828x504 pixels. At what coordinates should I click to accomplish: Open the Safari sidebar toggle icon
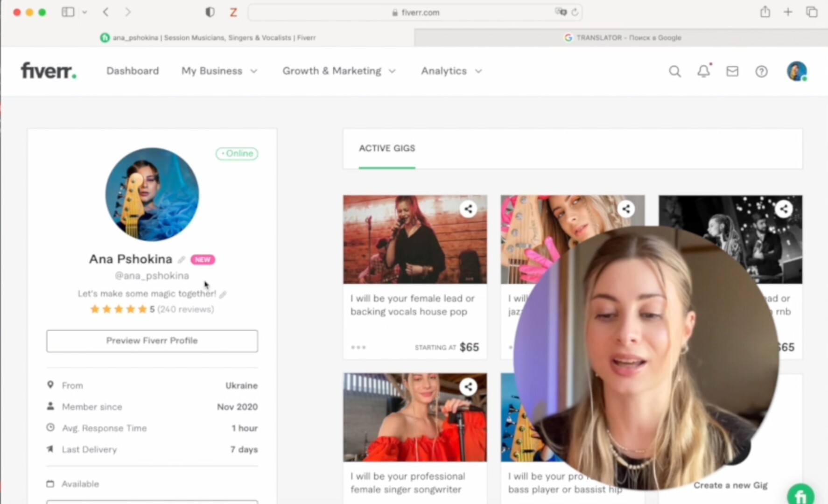point(68,12)
